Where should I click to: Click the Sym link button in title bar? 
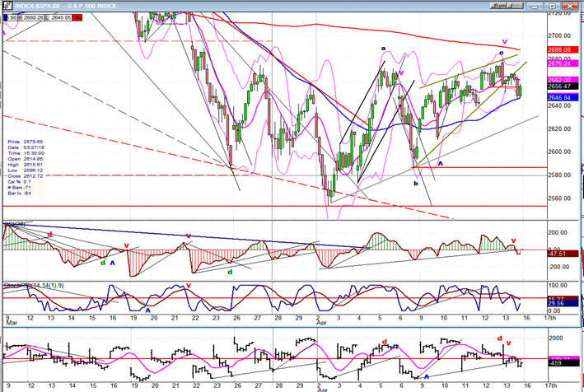pos(498,6)
